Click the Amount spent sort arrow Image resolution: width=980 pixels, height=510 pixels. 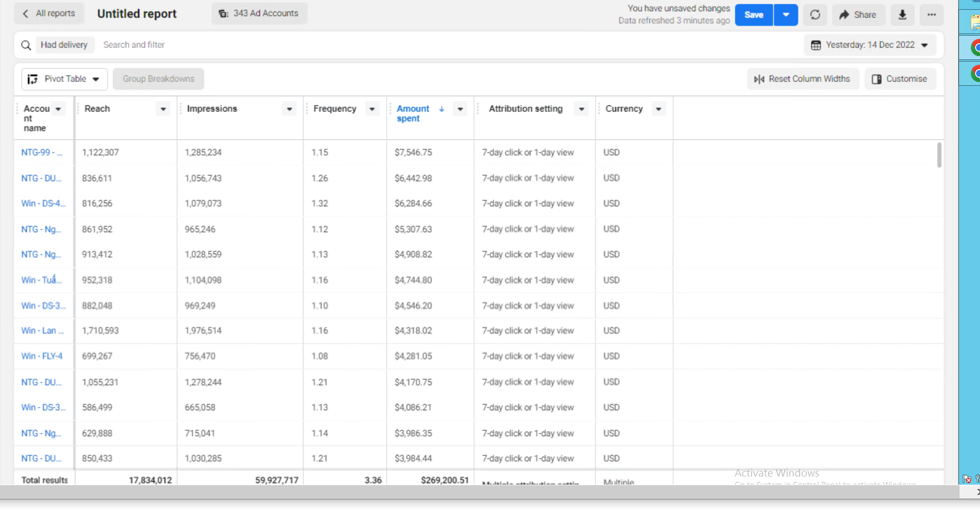pyautogui.click(x=442, y=109)
